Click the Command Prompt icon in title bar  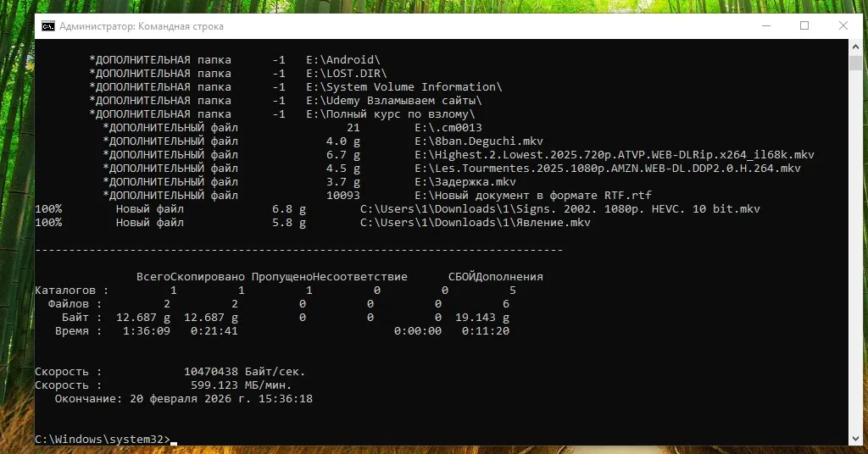48,26
